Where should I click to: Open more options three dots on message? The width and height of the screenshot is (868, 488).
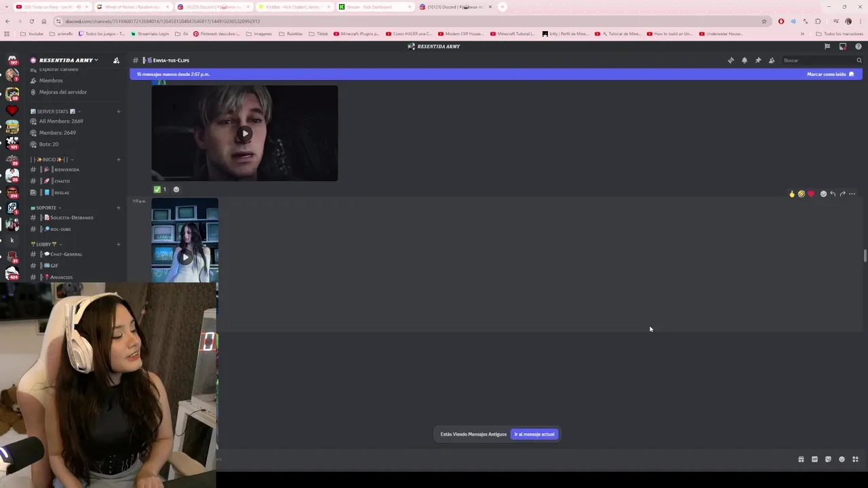click(x=852, y=194)
